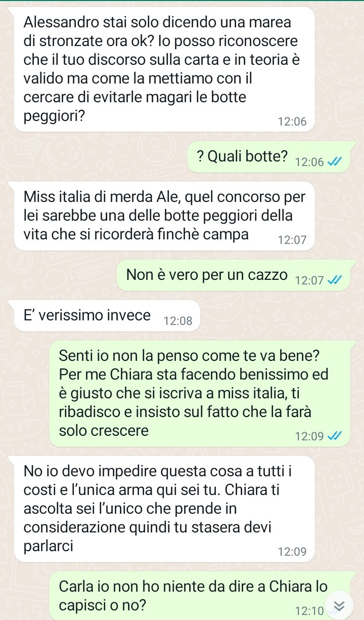Tap the read ticks on "? Quali botte?"
The height and width of the screenshot is (620, 364).
(334, 162)
